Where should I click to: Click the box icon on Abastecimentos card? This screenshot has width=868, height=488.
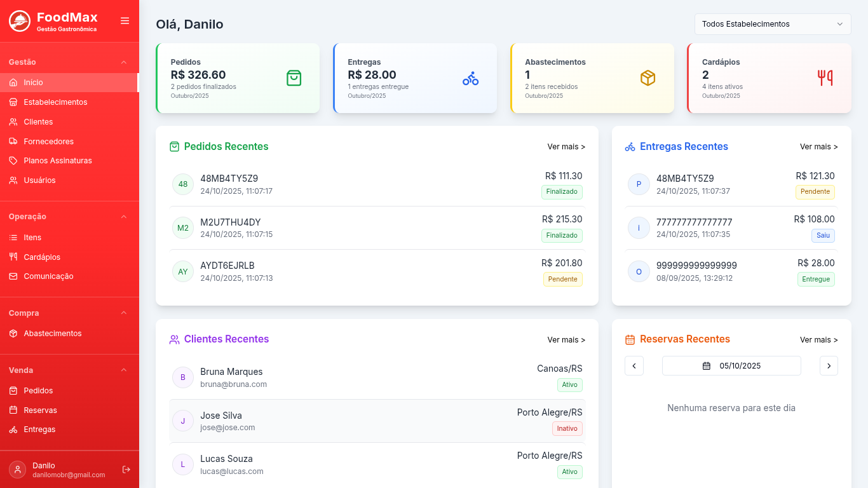click(x=648, y=78)
